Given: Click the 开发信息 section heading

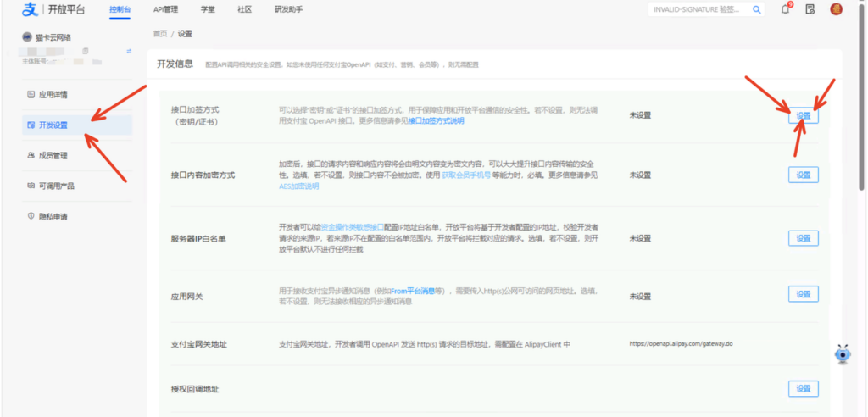Looking at the screenshot, I should (175, 64).
